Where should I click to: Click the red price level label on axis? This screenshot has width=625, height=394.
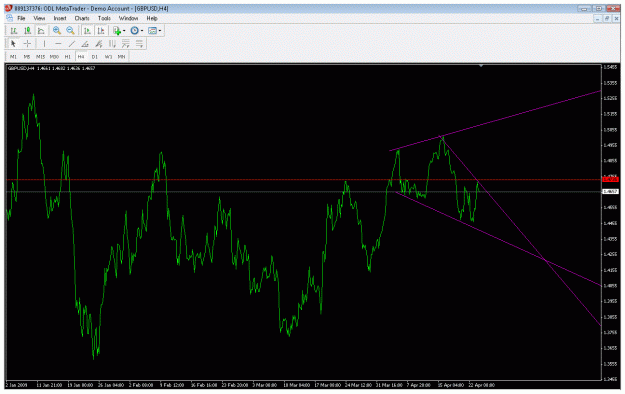click(x=611, y=179)
